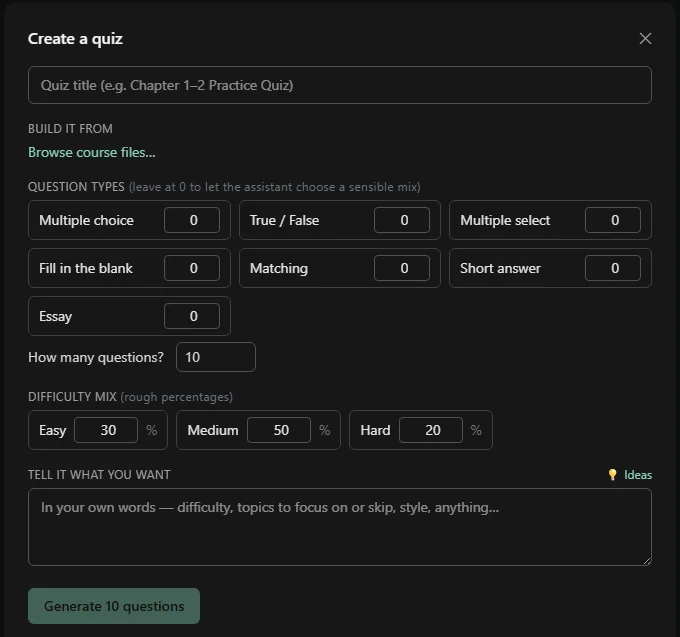Click the Hard label
680x637 pixels.
click(375, 431)
